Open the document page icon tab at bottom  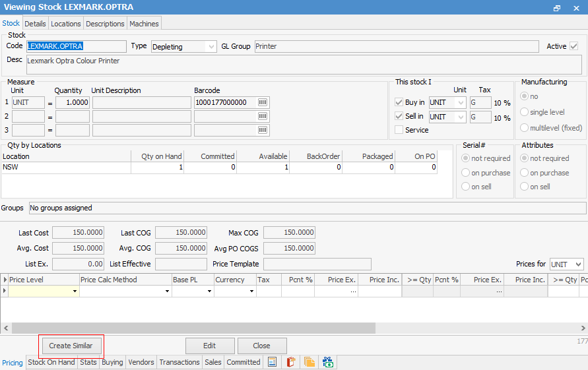click(x=272, y=362)
